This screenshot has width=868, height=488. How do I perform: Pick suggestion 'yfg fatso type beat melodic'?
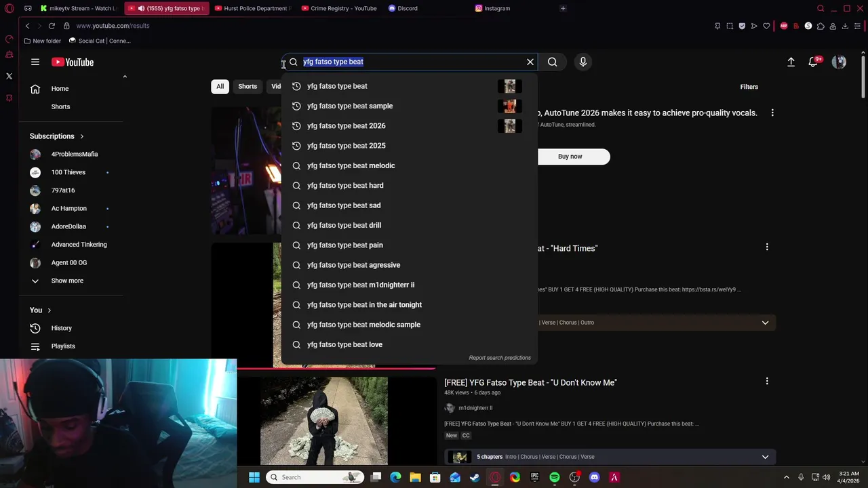(x=409, y=165)
